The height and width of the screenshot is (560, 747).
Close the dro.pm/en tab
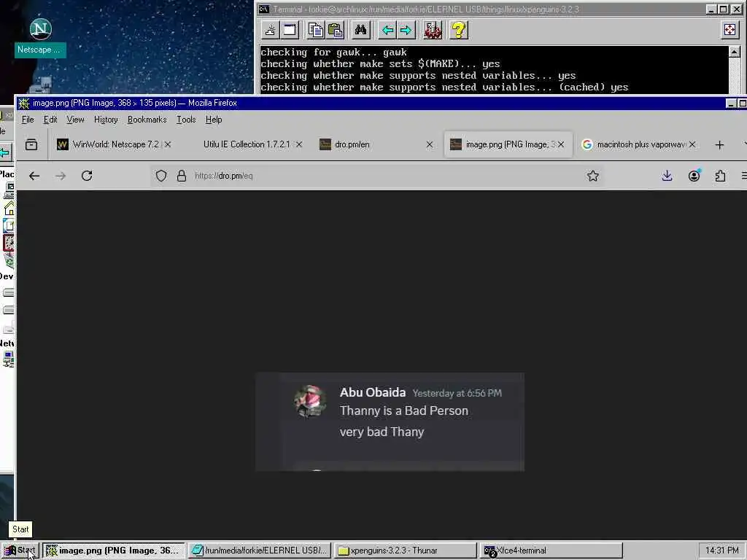pos(430,144)
